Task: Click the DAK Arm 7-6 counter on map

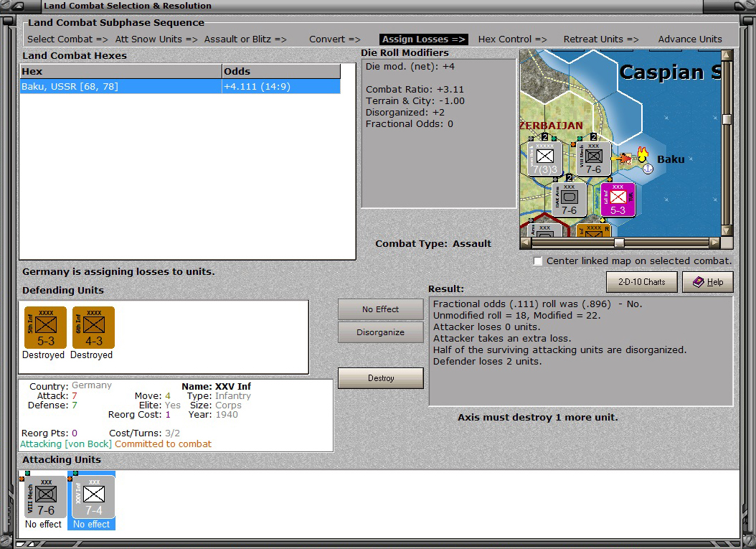Action: (x=569, y=200)
